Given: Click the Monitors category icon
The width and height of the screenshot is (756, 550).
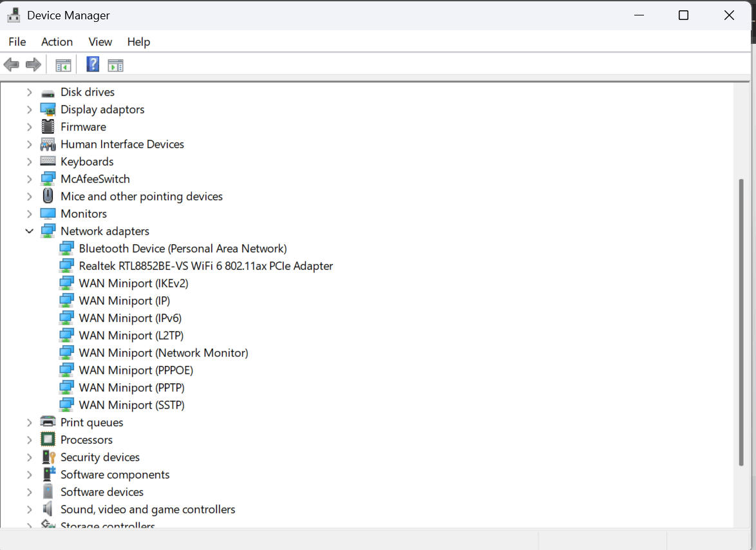Looking at the screenshot, I should (x=48, y=214).
